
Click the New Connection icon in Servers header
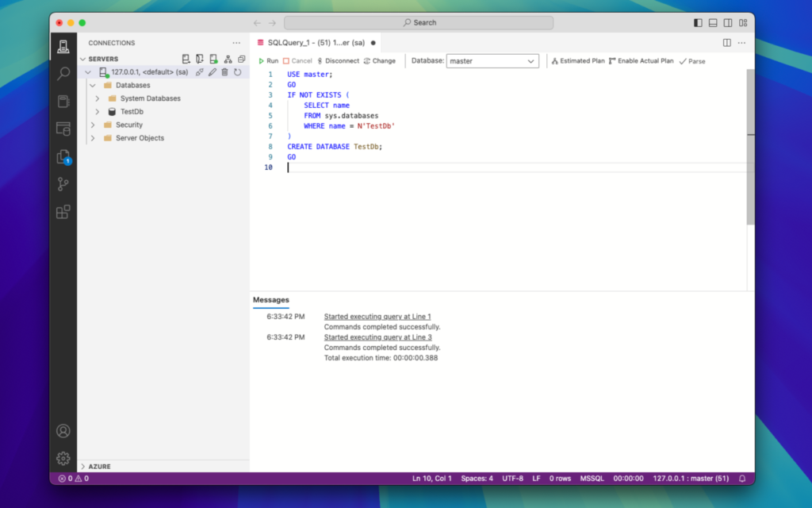[186, 59]
